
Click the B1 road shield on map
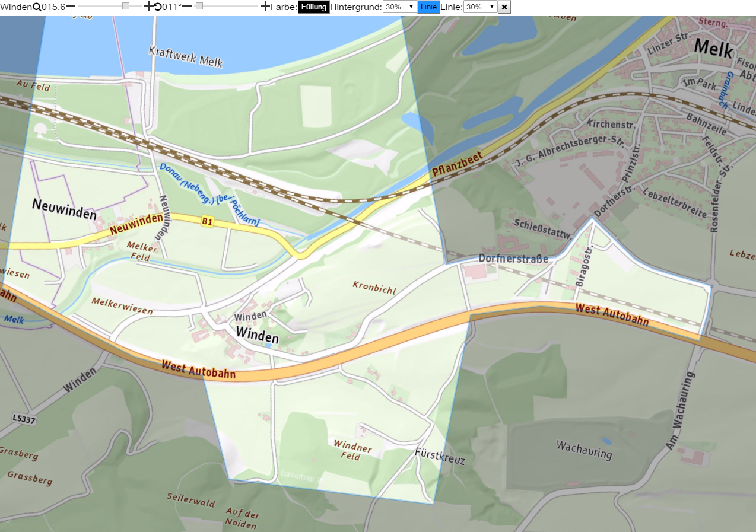(x=207, y=221)
